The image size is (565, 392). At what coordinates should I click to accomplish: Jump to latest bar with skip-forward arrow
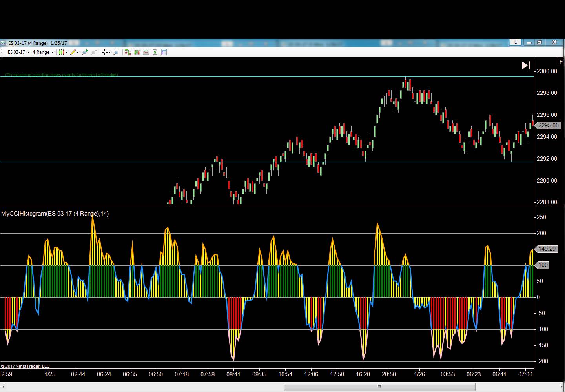[526, 65]
